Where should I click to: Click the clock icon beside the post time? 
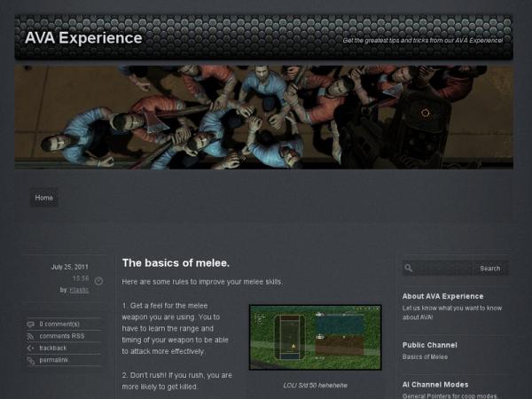tap(98, 281)
